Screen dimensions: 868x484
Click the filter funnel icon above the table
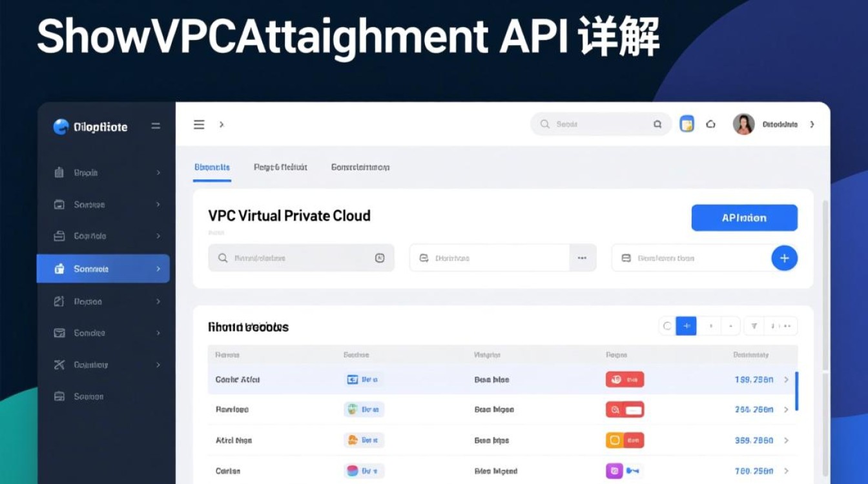tap(754, 326)
